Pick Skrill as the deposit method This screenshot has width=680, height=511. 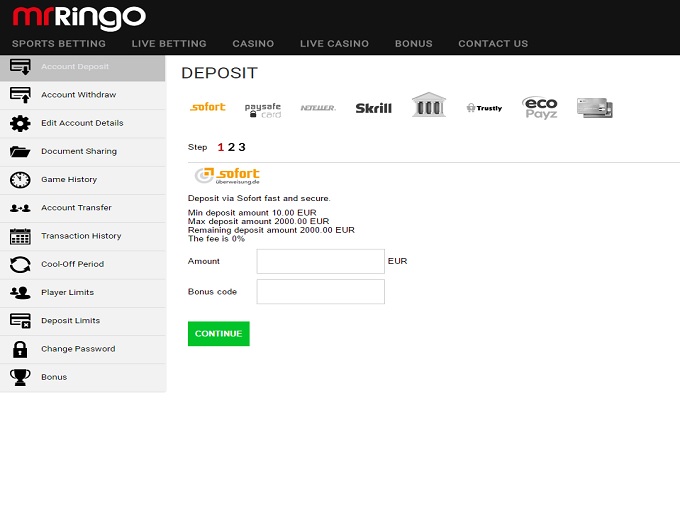coord(373,108)
